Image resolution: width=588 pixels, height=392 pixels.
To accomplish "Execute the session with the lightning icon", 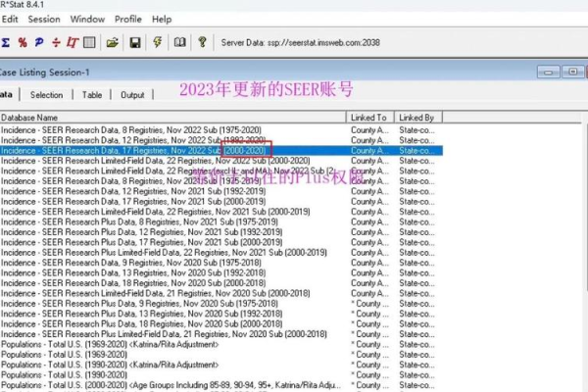I will 158,42.
